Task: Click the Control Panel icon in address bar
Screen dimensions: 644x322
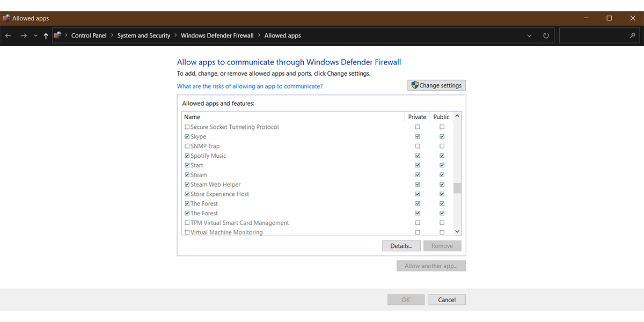Action: (x=58, y=35)
